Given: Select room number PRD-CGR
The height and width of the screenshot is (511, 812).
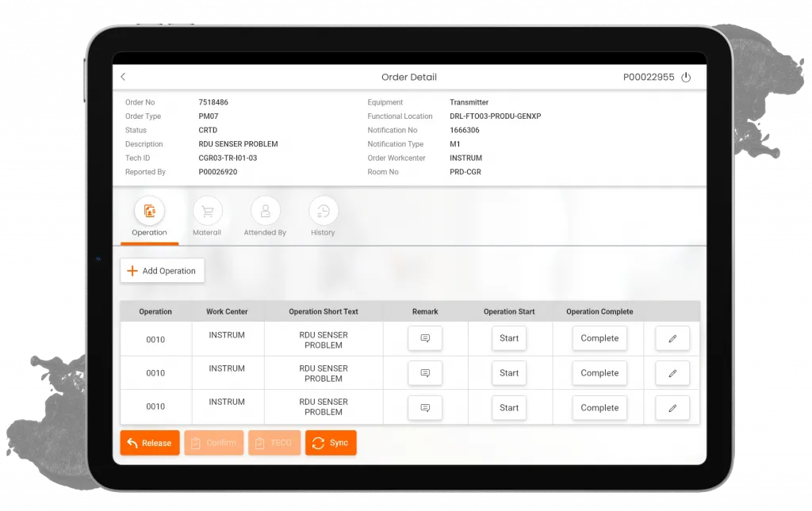Looking at the screenshot, I should (465, 172).
